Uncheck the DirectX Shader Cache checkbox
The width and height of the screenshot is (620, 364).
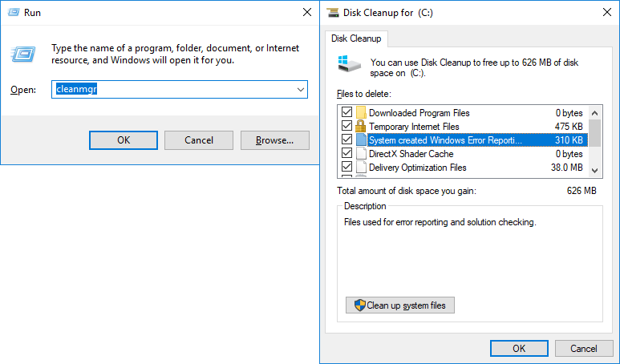346,154
